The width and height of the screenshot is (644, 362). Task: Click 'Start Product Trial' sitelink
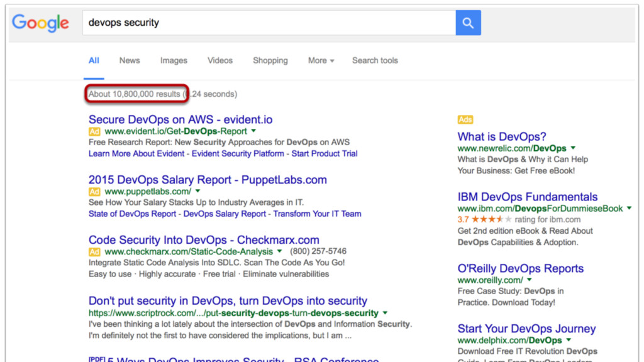[x=325, y=153]
